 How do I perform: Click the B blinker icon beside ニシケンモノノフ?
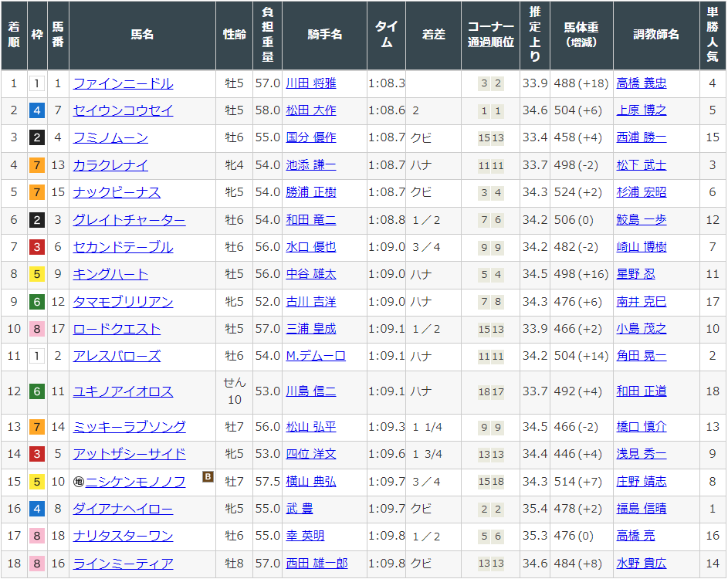(208, 476)
